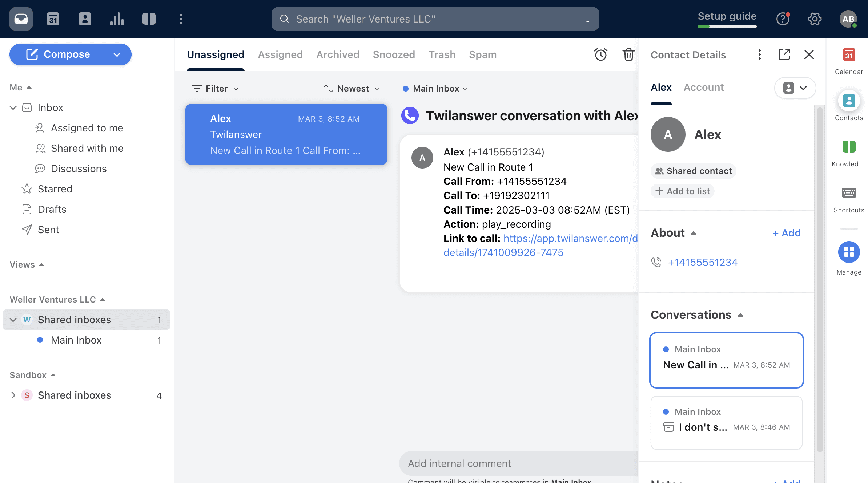Open the Compose dropdown arrow
Viewport: 868px width, 483px height.
tap(117, 54)
